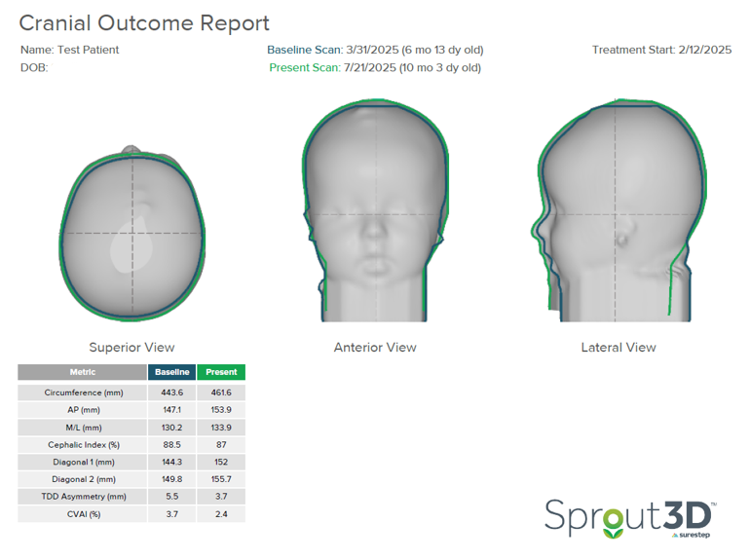Select the blue Baseline column header
Screen dimensions: 750x560
171,372
